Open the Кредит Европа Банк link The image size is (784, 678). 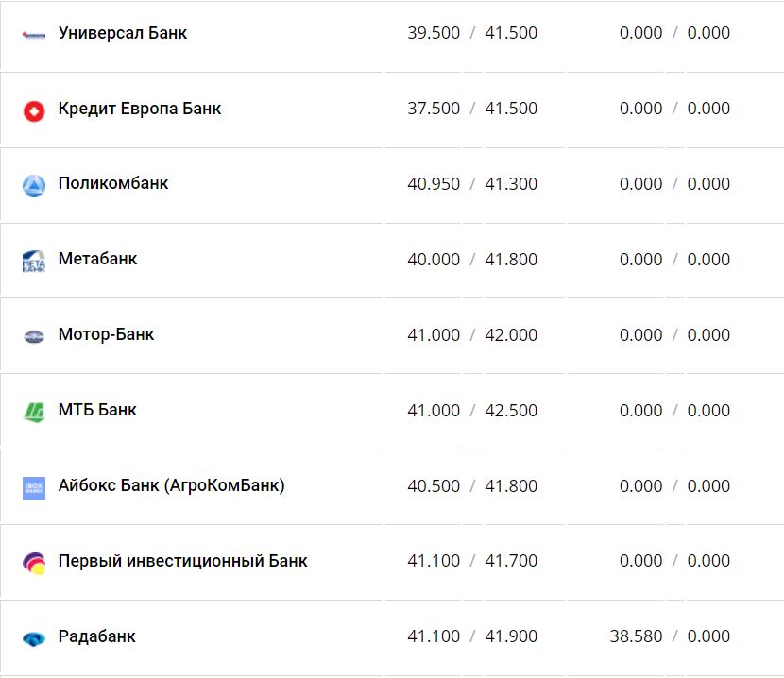(x=140, y=109)
